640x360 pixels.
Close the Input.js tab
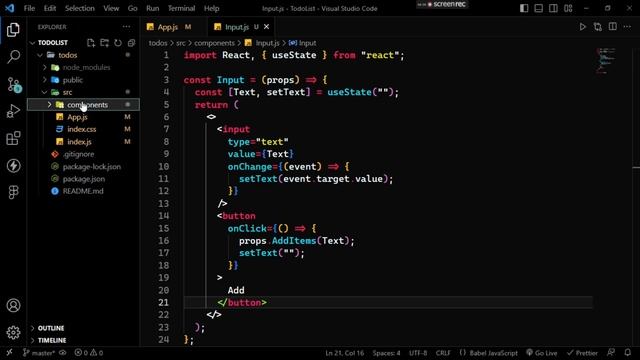267,27
